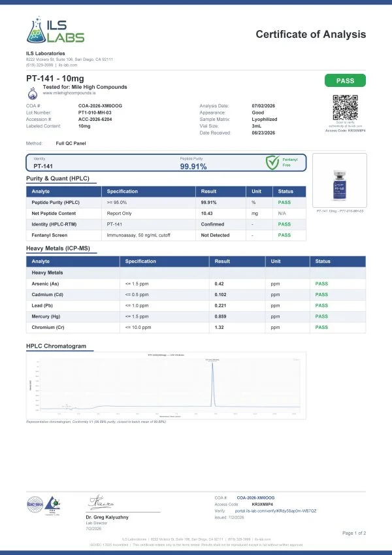Click the Mile High Compounds flask icon
Screen dimensions: 392x555
click(33, 93)
